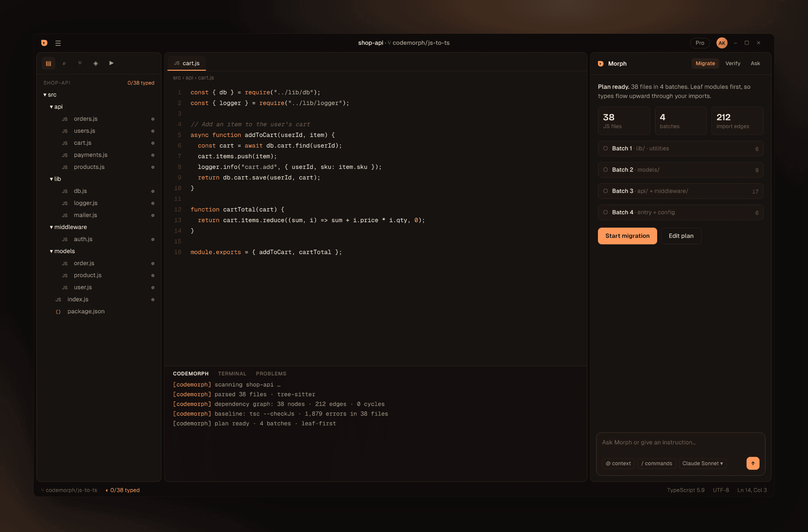Open the diamond-shaped sidebar icon

tap(96, 64)
